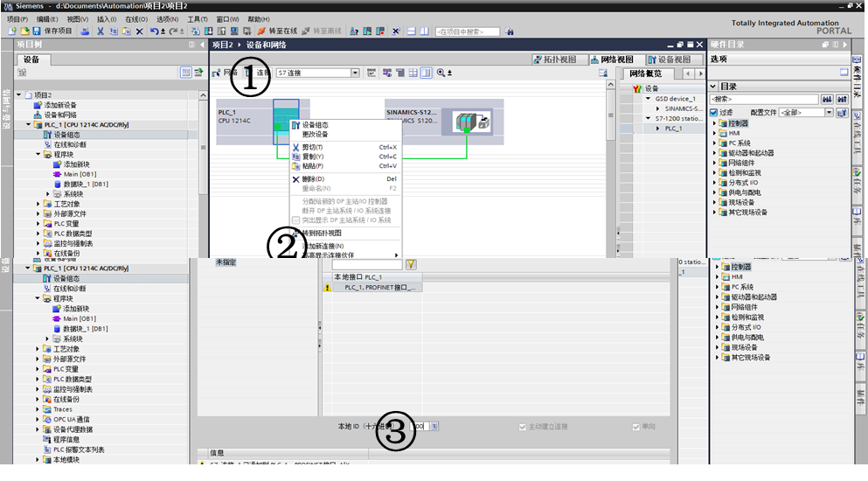Click the redo arrow icon
This screenshot has width=868, height=481.
(x=174, y=31)
